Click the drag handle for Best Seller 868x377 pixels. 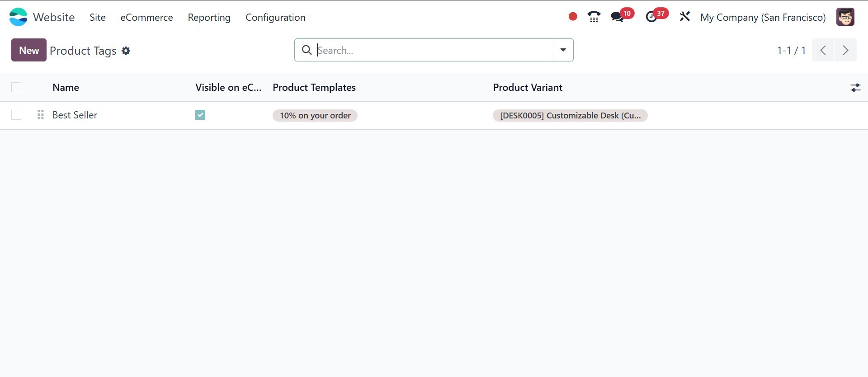41,115
